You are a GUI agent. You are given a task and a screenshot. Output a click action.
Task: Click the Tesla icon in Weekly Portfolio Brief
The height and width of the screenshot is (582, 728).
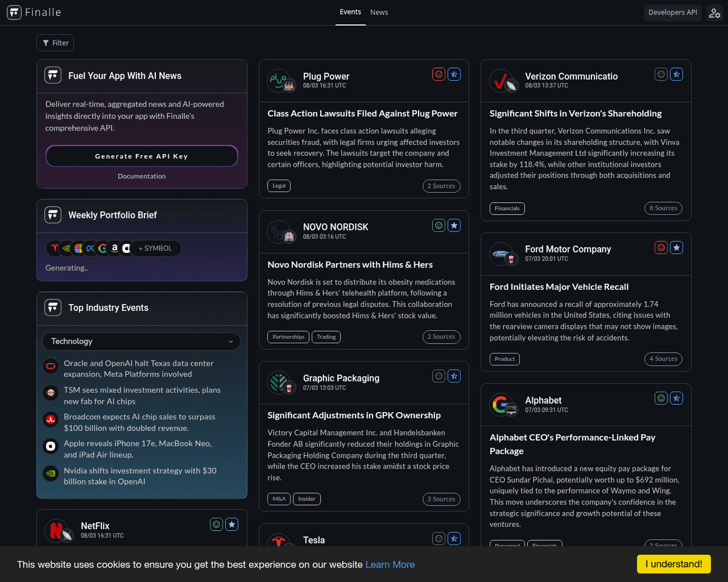coord(55,248)
